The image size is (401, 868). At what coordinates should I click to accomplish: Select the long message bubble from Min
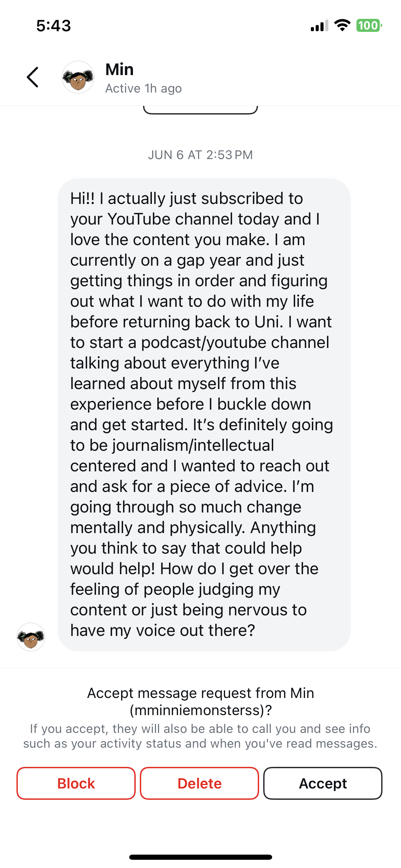204,414
